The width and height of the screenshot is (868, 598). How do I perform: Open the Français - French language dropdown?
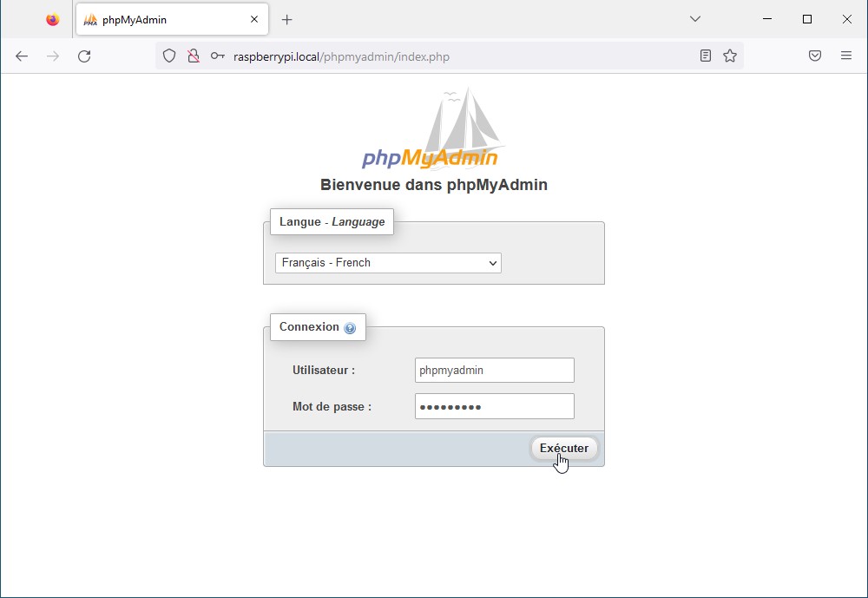(388, 263)
